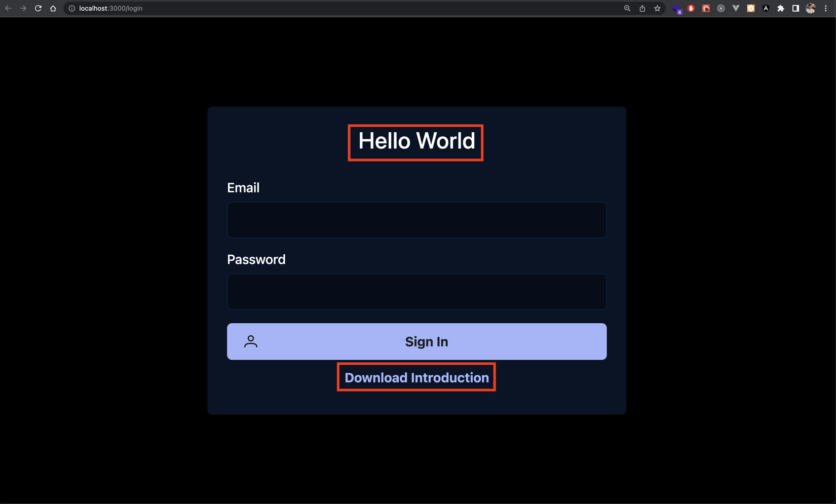Bookmark this page with the star icon
Image resolution: width=836 pixels, height=504 pixels.
658,8
